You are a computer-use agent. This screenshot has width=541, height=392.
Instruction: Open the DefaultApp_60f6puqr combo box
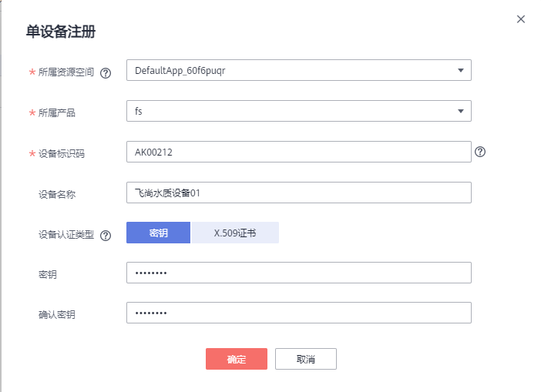[x=293, y=71]
